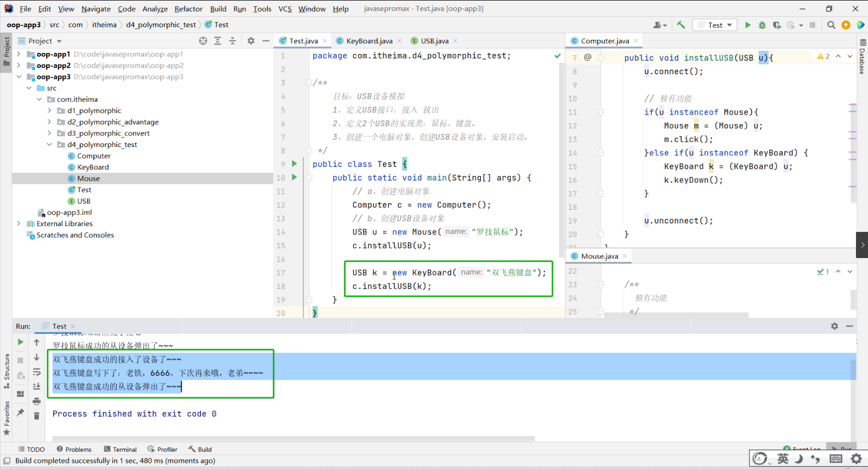Click scroll to end in console
The width and height of the screenshot is (868, 469).
(x=37, y=386)
